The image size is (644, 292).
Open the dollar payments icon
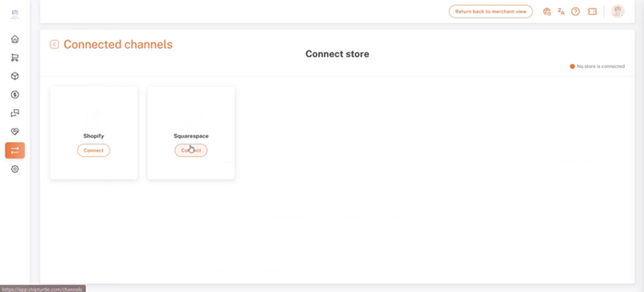click(x=15, y=95)
